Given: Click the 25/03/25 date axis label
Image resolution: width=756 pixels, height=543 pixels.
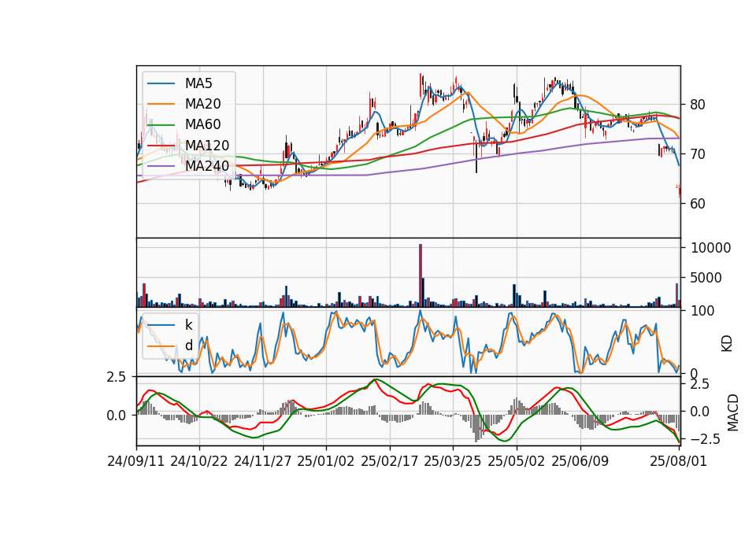Looking at the screenshot, I should coord(453,461).
